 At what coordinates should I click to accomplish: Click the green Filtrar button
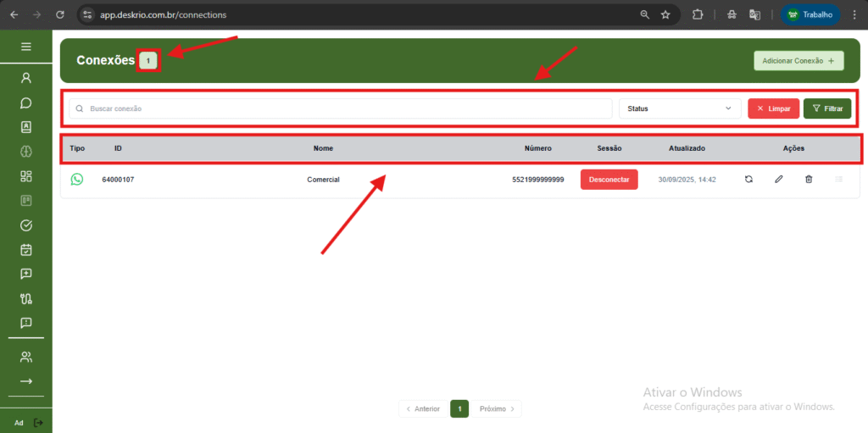point(826,108)
